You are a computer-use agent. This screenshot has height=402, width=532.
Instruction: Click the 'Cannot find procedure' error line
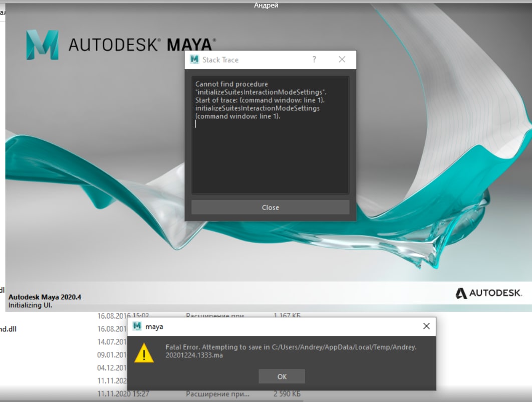coord(231,84)
